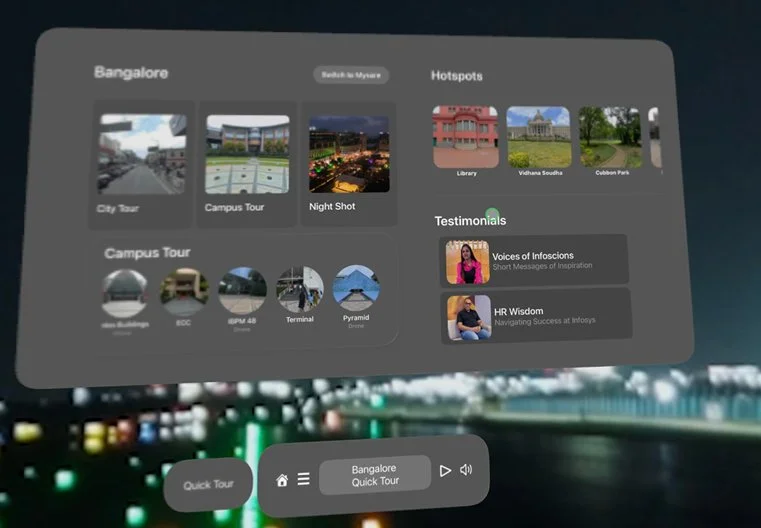Select the Pyramid campus stop circle
Viewport: 761px width, 528px height.
click(356, 288)
